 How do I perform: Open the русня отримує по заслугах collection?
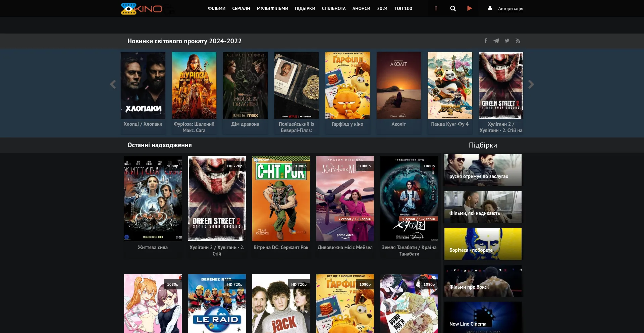[483, 170]
